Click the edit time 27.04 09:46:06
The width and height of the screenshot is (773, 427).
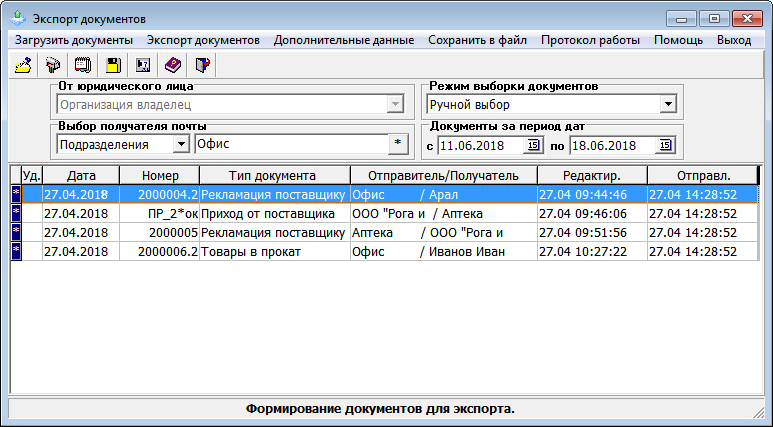(592, 214)
